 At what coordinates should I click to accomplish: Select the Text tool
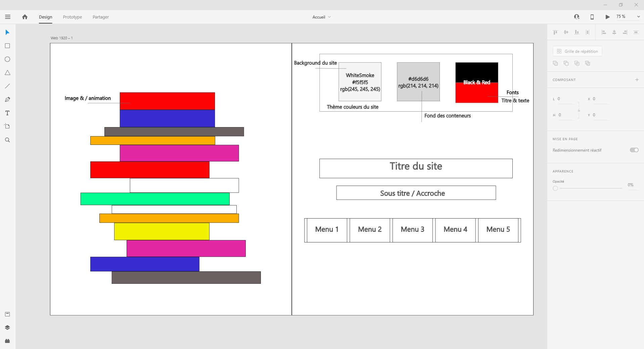point(7,113)
